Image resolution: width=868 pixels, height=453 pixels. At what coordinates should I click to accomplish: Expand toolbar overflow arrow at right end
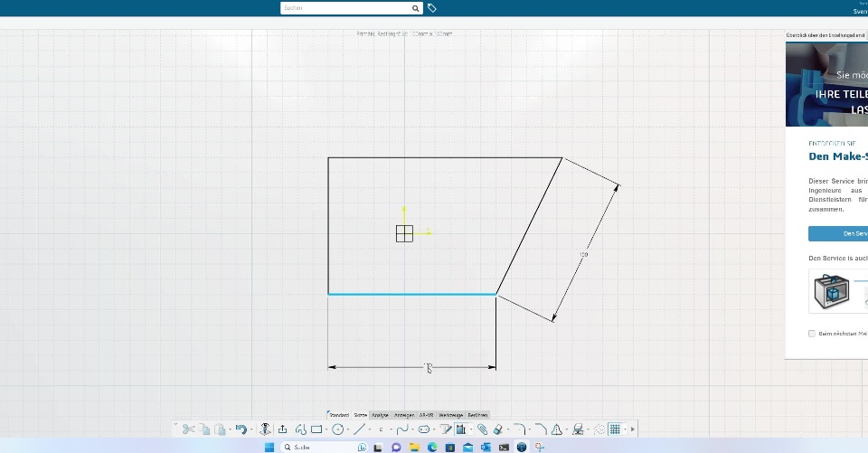click(633, 429)
